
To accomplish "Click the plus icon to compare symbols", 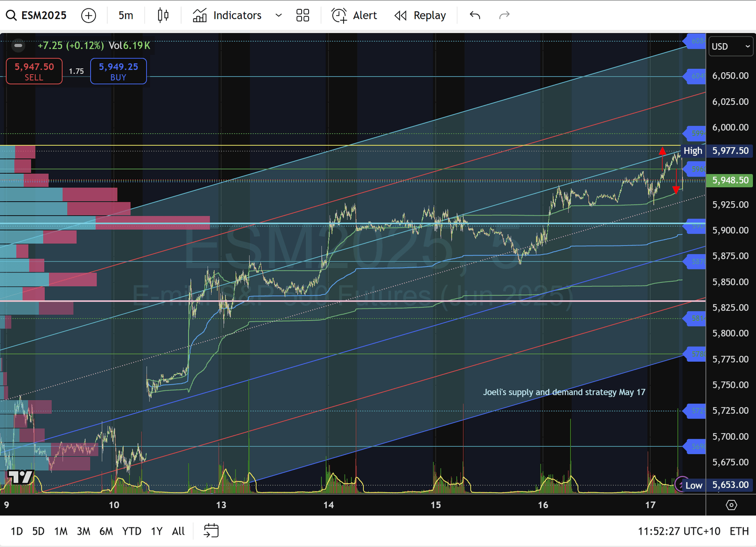I will (89, 15).
